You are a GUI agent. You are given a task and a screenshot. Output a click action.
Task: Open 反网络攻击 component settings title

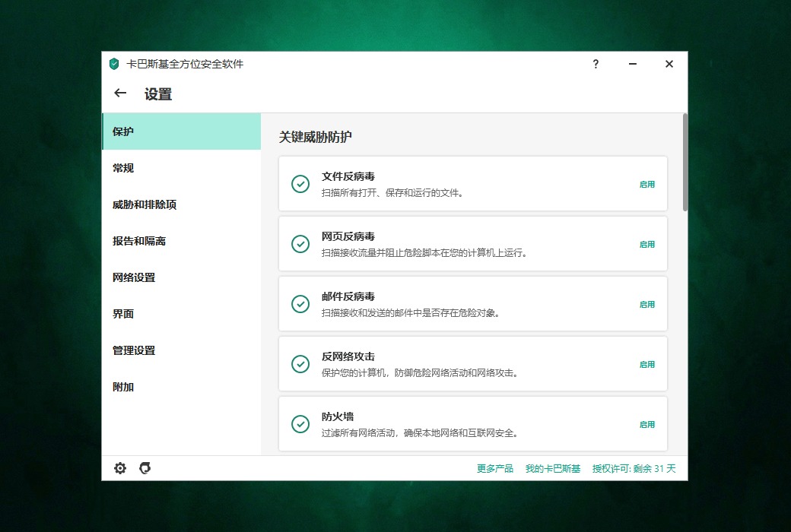pyautogui.click(x=348, y=356)
